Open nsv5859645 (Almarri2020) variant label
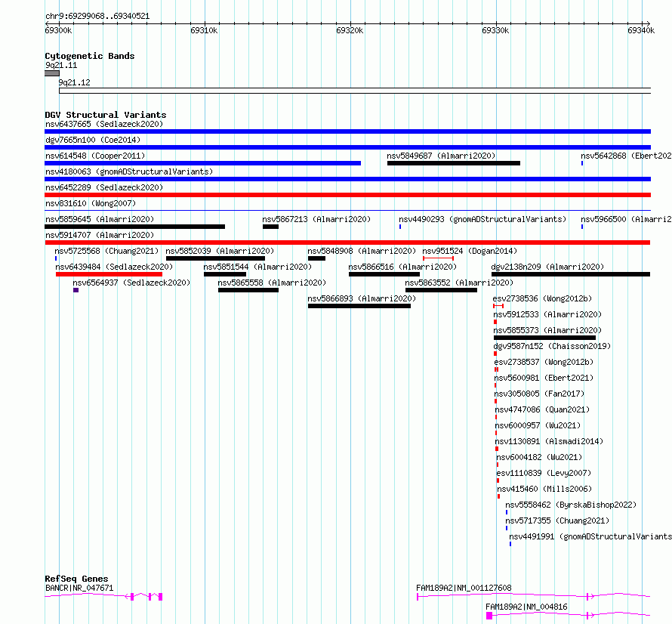The width and height of the screenshot is (672, 624). [100, 219]
